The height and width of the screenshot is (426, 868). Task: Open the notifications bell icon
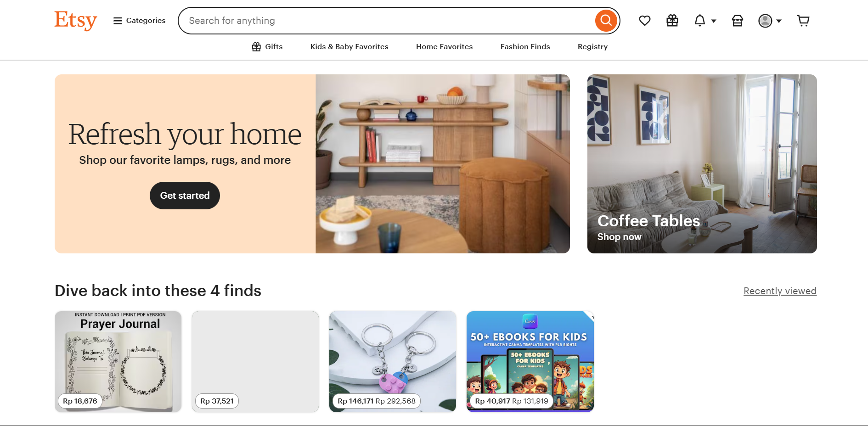pyautogui.click(x=699, y=21)
